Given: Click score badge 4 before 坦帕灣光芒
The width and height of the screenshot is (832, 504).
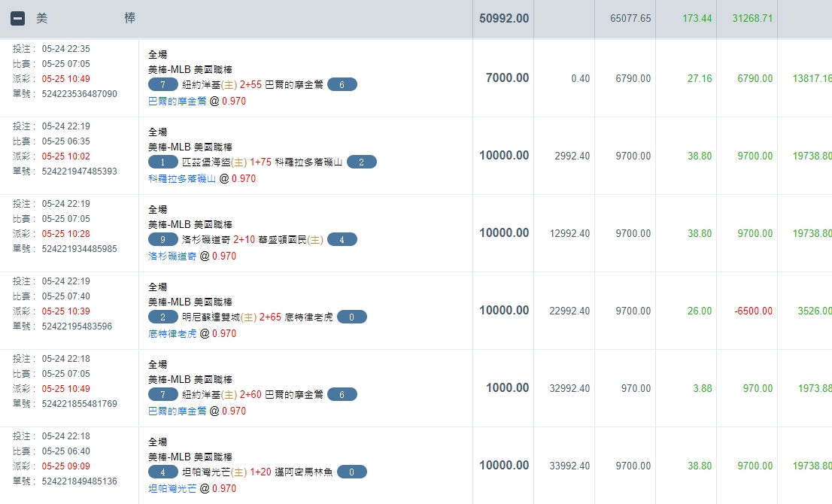Looking at the screenshot, I should tap(163, 472).
